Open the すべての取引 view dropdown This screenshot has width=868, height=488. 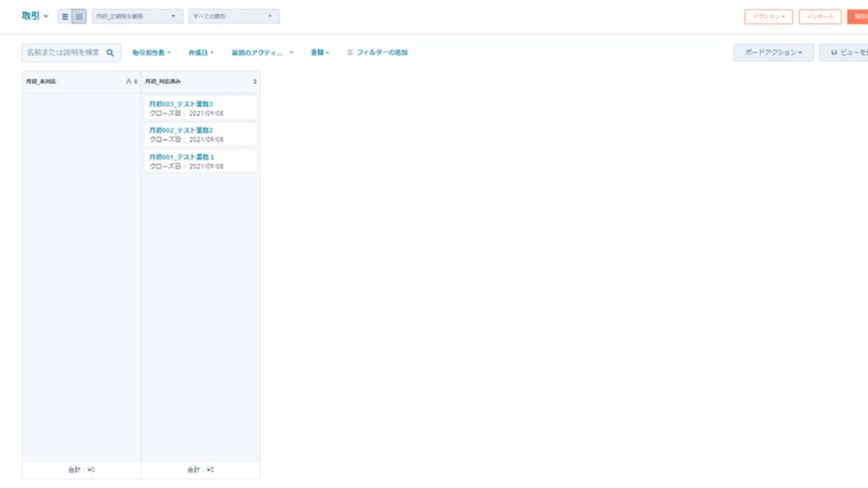(234, 16)
